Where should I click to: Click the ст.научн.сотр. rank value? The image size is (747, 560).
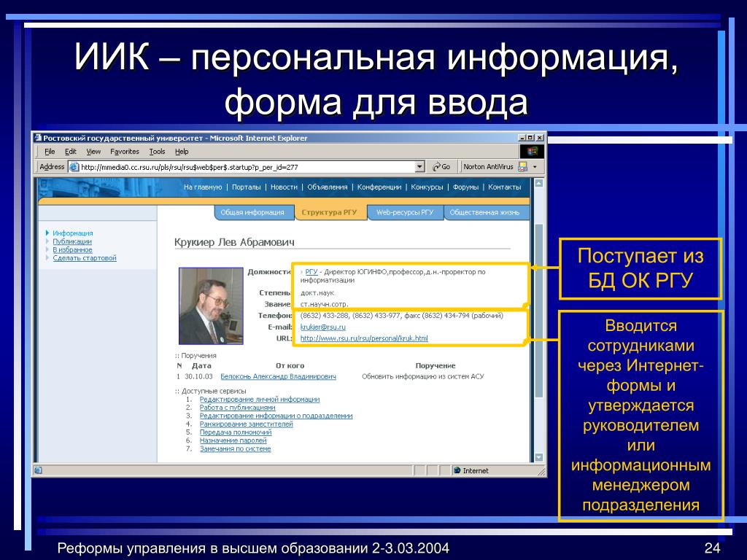[325, 304]
